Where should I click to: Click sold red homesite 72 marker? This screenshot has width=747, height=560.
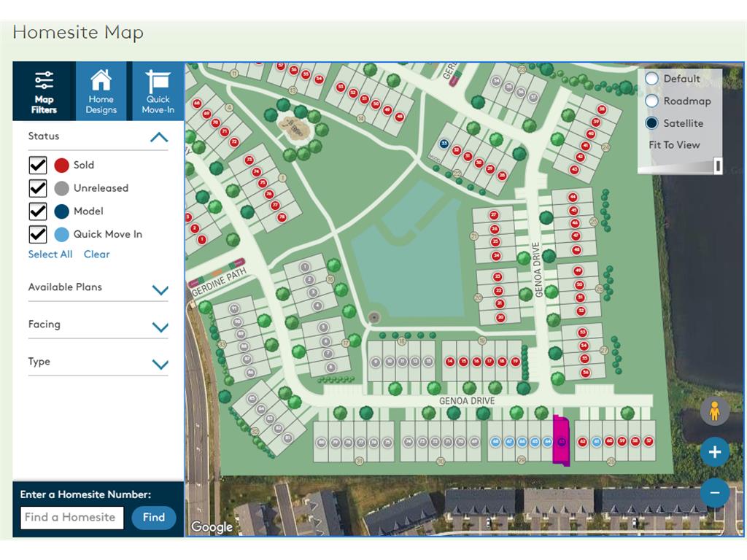[234, 142]
